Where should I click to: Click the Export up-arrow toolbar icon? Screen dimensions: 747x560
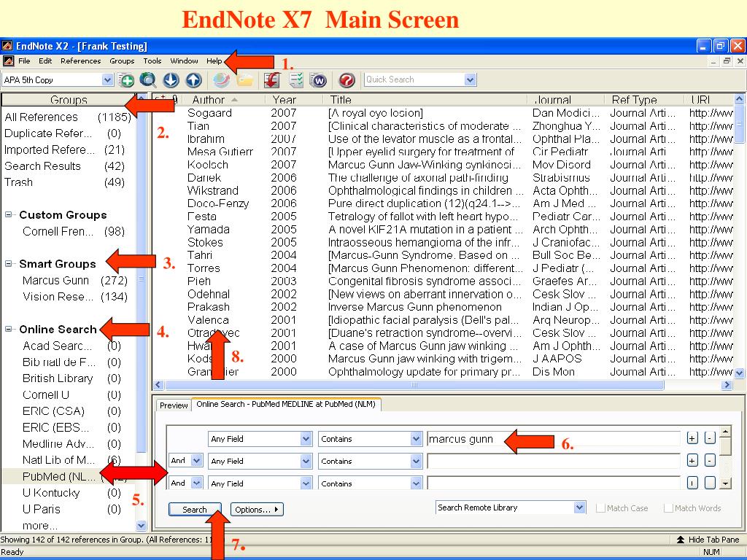coord(193,80)
